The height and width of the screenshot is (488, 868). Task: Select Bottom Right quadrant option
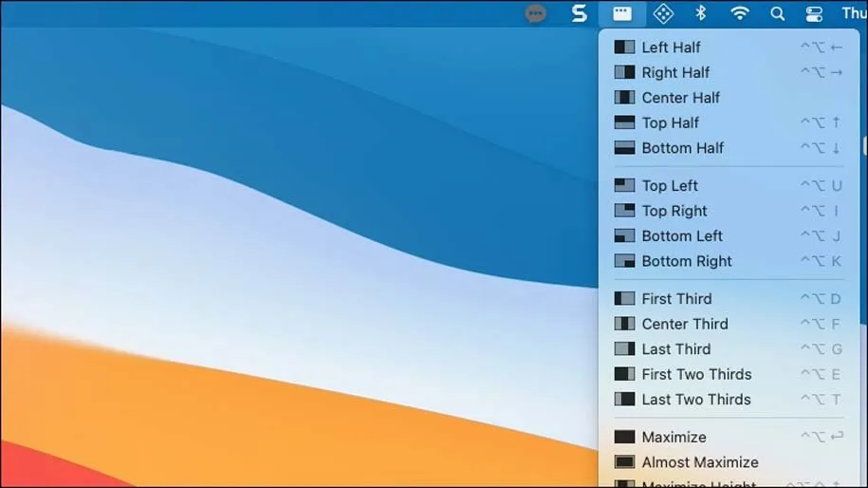tap(687, 261)
